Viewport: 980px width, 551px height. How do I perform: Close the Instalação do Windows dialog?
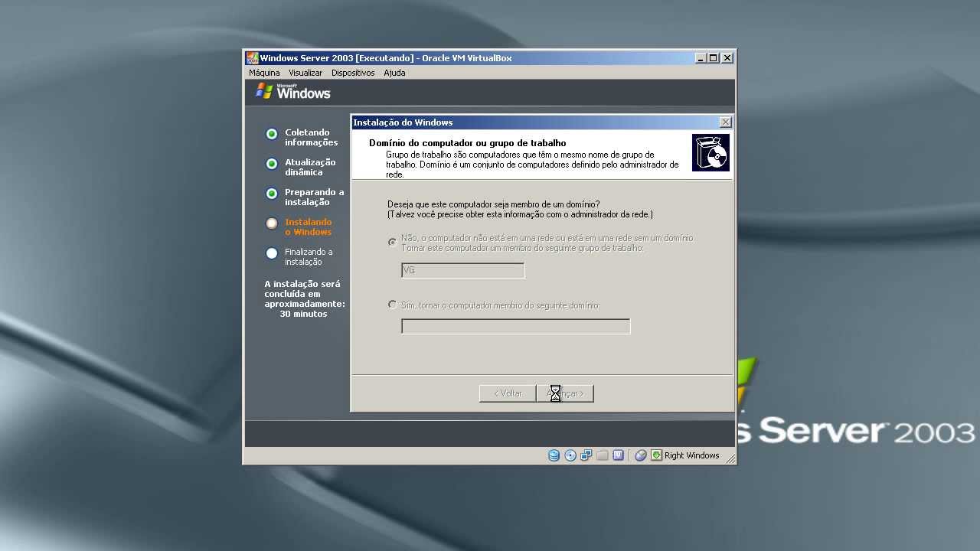(725, 122)
